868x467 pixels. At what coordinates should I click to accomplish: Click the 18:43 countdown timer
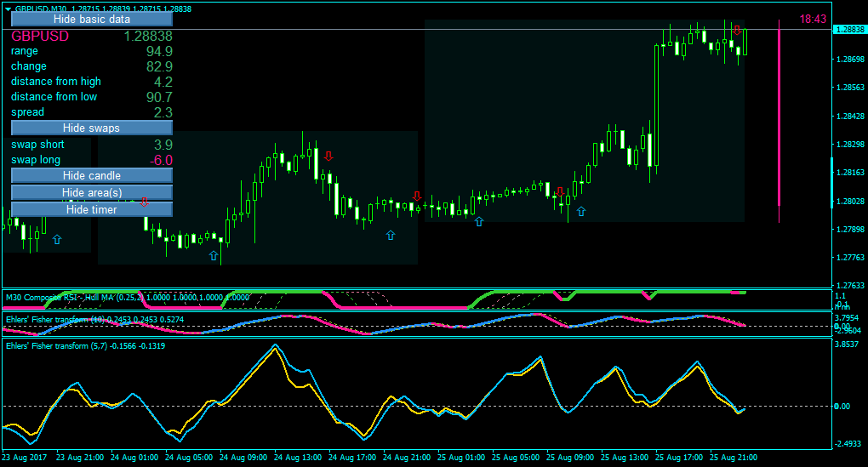pyautogui.click(x=813, y=19)
